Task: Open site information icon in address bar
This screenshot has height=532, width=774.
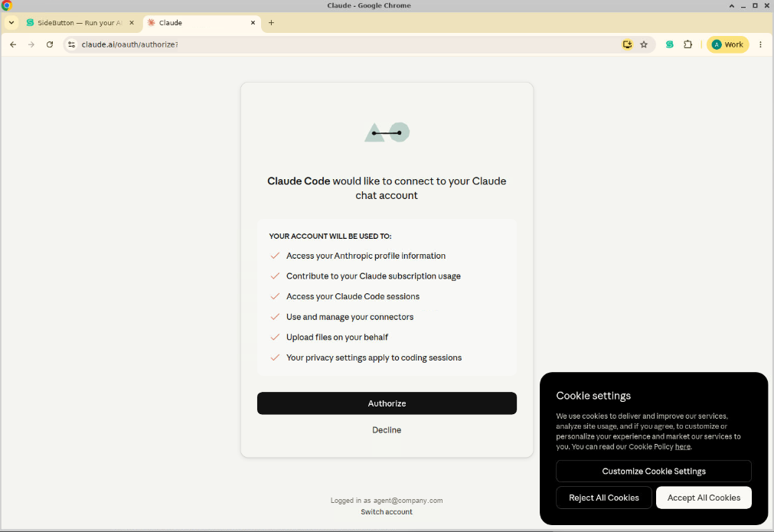Action: [x=71, y=44]
